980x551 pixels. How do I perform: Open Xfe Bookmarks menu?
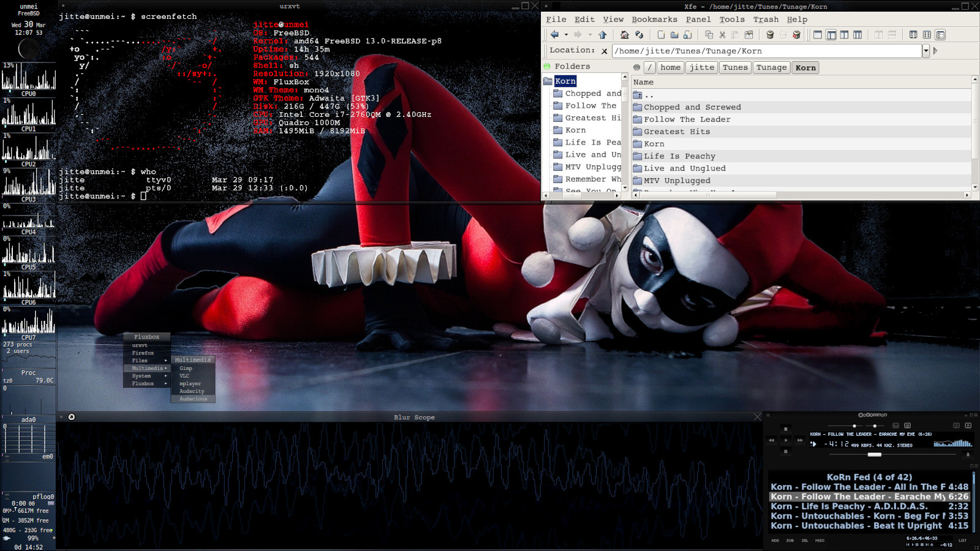654,20
